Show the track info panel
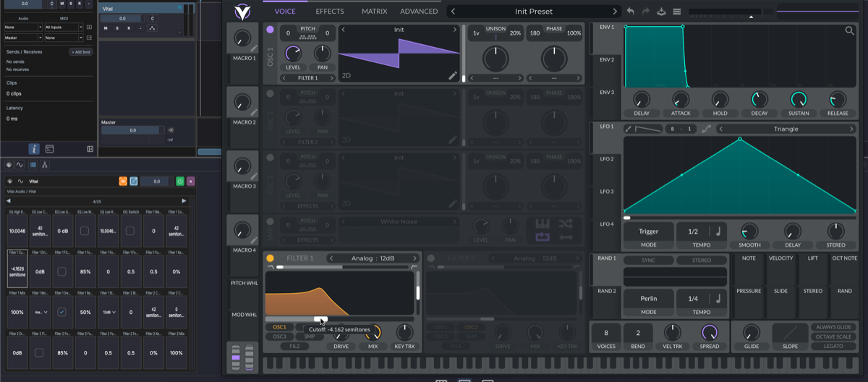Viewport: 868px width, 382px height. point(34,149)
